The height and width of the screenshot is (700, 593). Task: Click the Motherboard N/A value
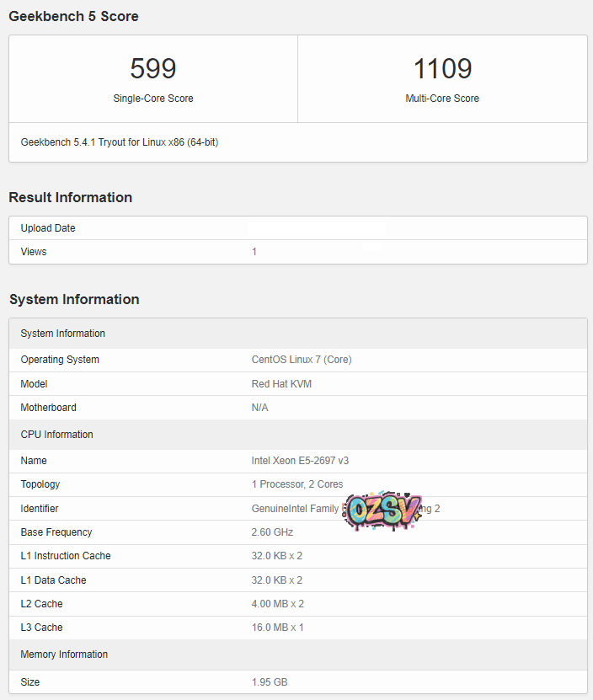(260, 408)
